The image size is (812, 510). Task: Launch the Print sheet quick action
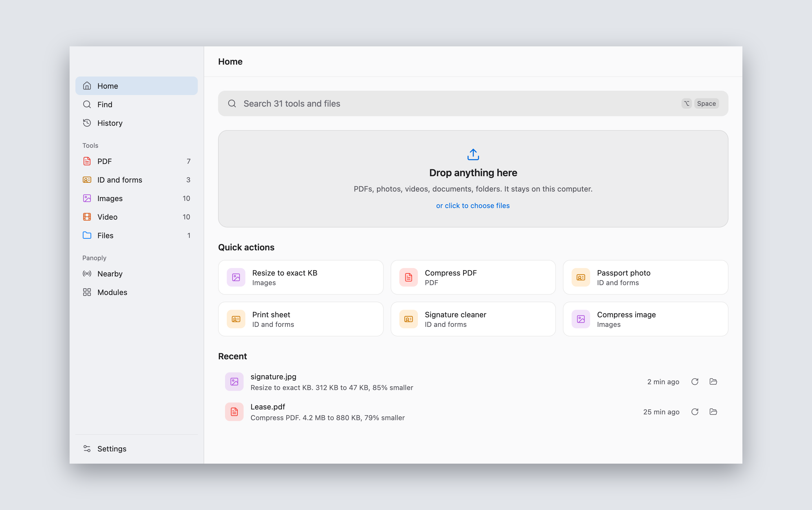[x=300, y=319]
